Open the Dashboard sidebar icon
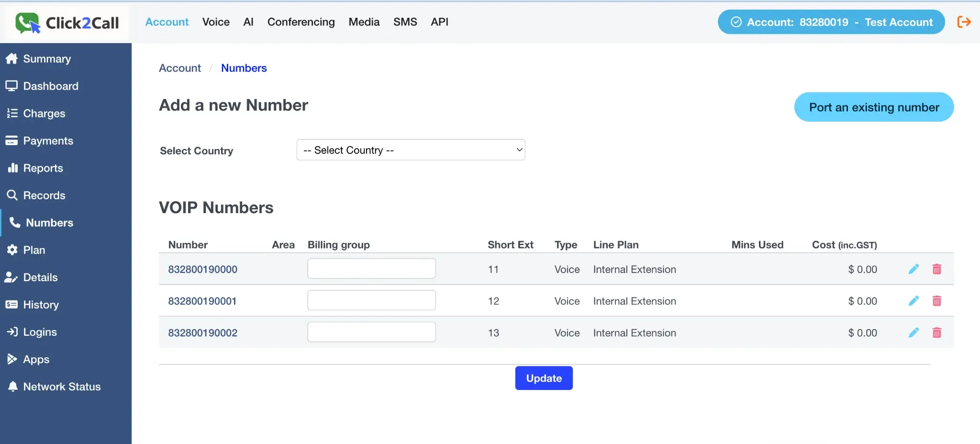980x444 pixels. pyautogui.click(x=13, y=86)
